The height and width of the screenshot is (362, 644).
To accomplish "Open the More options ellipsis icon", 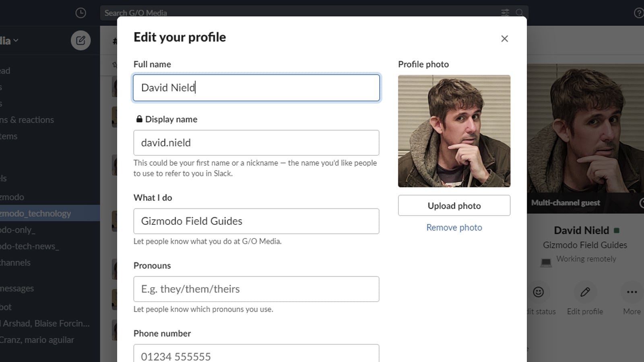I will pos(632,292).
